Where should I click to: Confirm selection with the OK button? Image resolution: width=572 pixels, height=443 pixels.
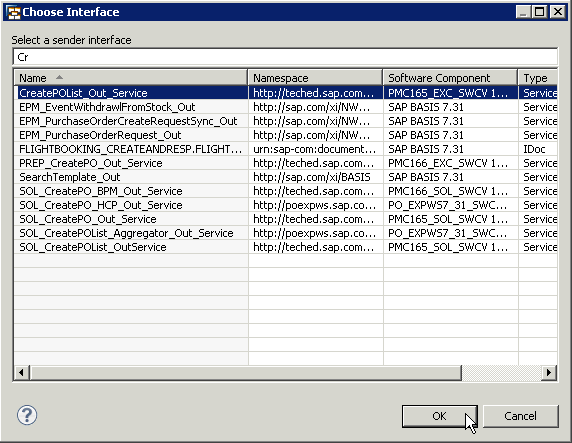[440, 416]
